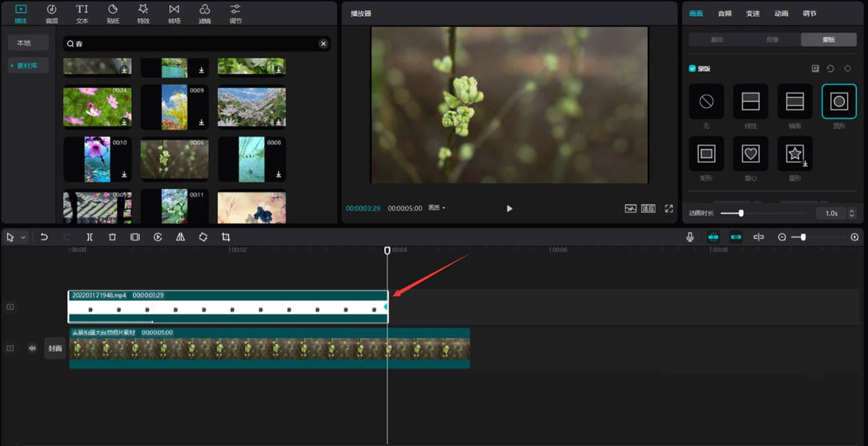Mute the main video track audio
868x446 pixels.
point(32,348)
